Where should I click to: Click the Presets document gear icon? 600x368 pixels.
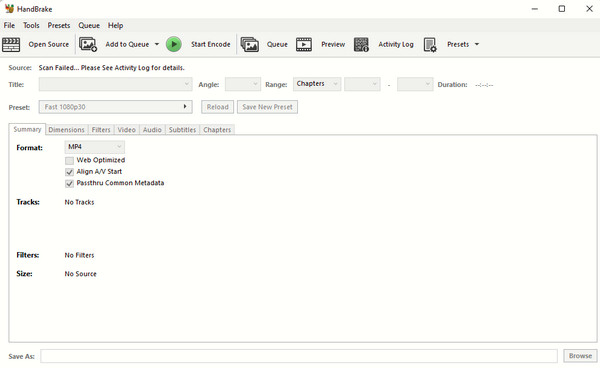point(430,44)
